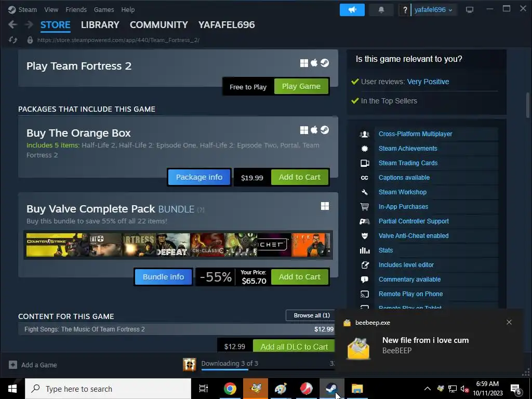Expand the yafafel696 account dropdown
This screenshot has width=532, height=399.
click(x=433, y=10)
